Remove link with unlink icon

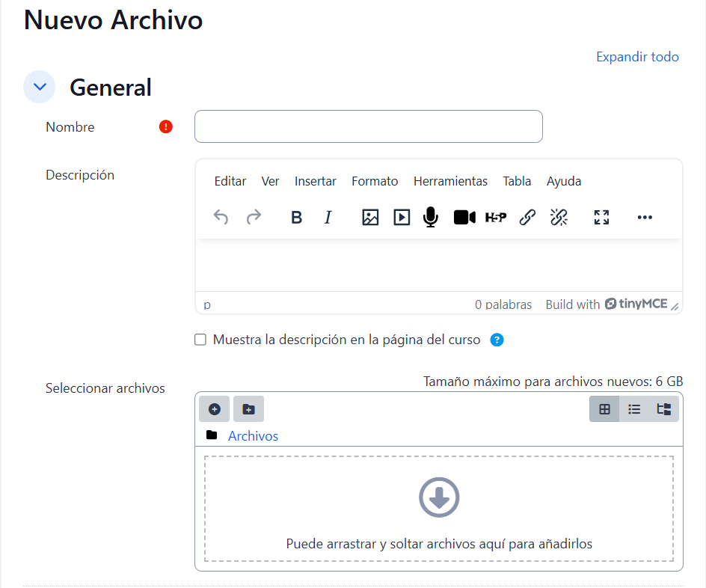(x=559, y=218)
